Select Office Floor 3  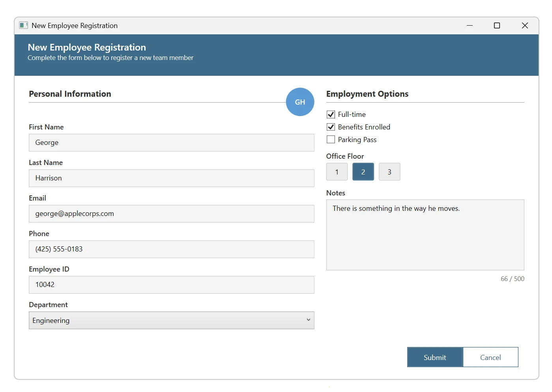389,172
